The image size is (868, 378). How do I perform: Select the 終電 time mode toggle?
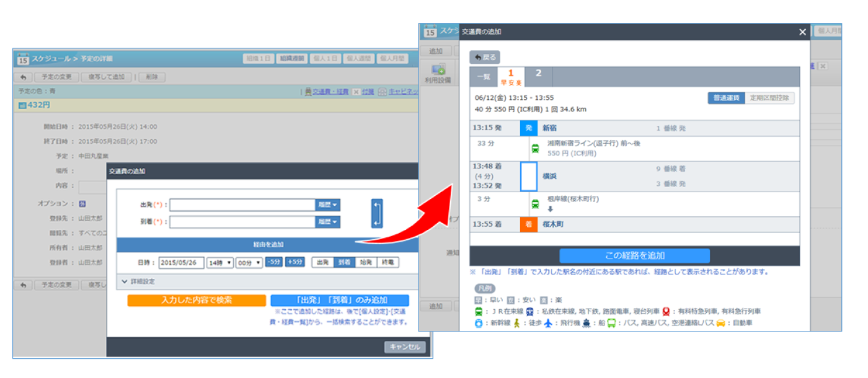(387, 262)
